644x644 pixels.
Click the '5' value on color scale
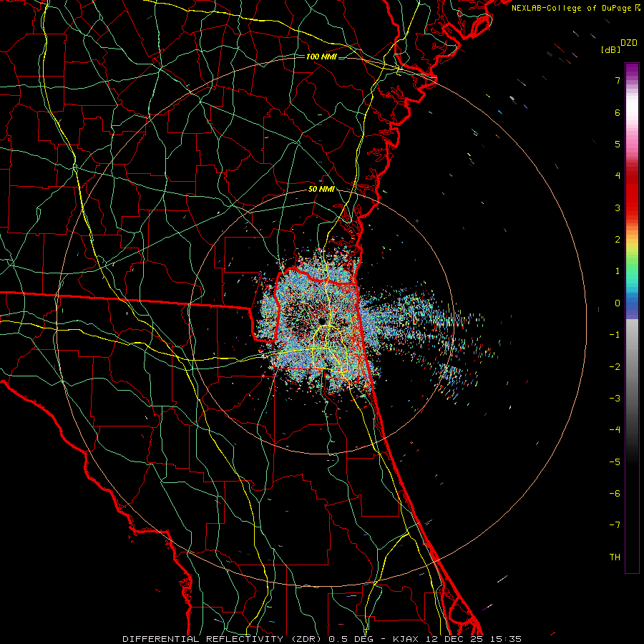tap(618, 144)
